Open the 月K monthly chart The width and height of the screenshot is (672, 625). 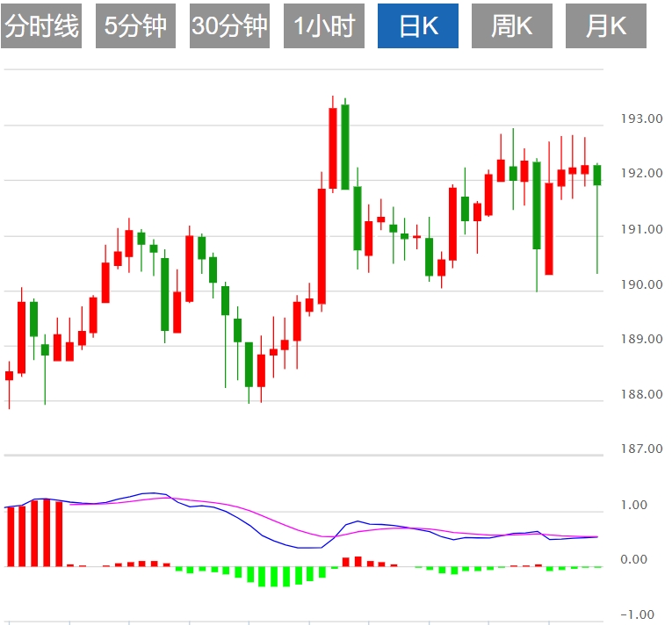[x=606, y=26]
